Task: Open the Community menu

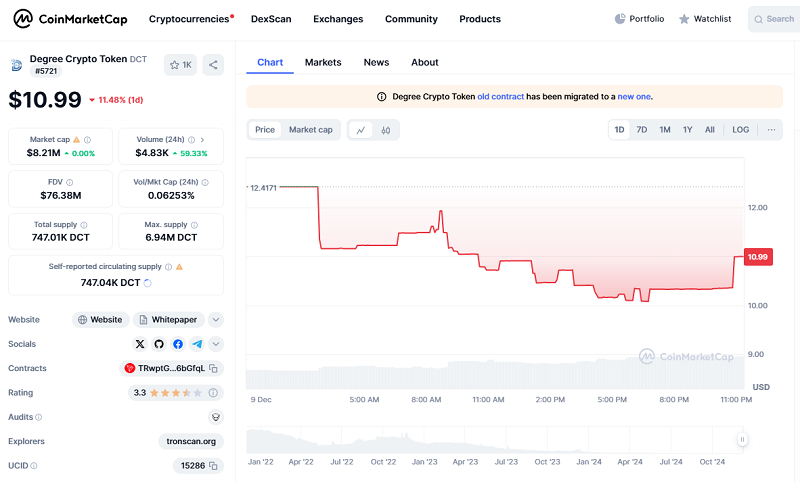Action: tap(411, 19)
